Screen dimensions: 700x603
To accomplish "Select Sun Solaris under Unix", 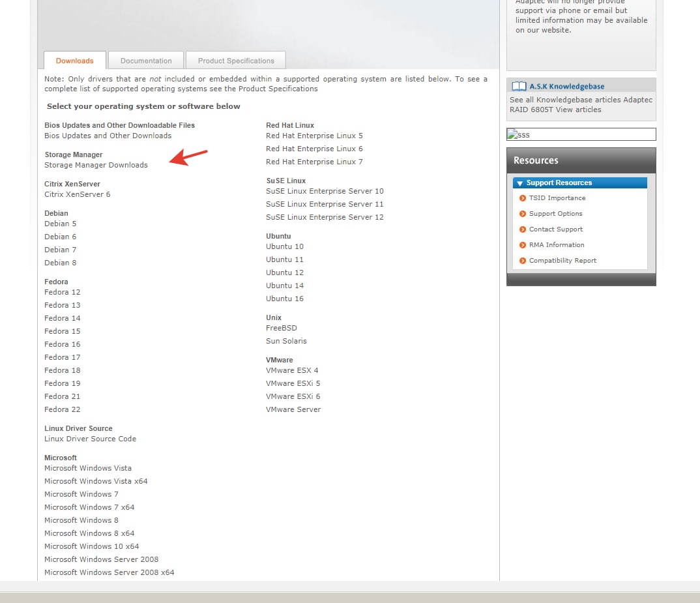I will pyautogui.click(x=286, y=341).
